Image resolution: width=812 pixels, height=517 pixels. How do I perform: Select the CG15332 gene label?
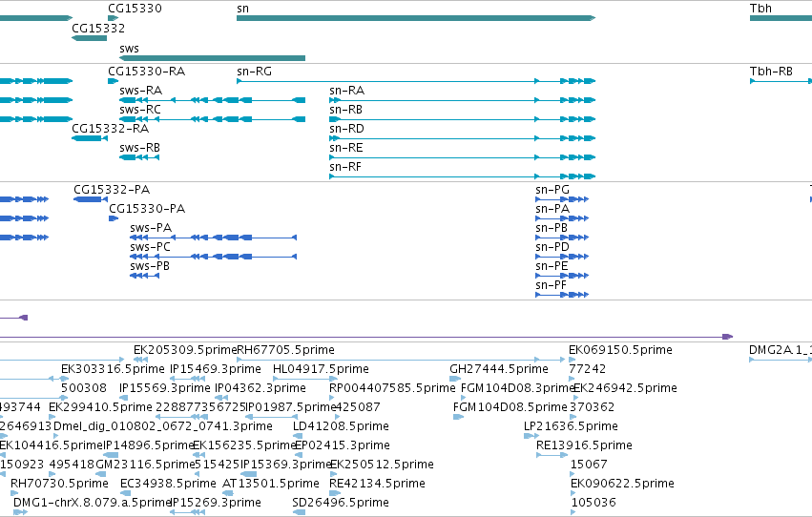(98, 29)
